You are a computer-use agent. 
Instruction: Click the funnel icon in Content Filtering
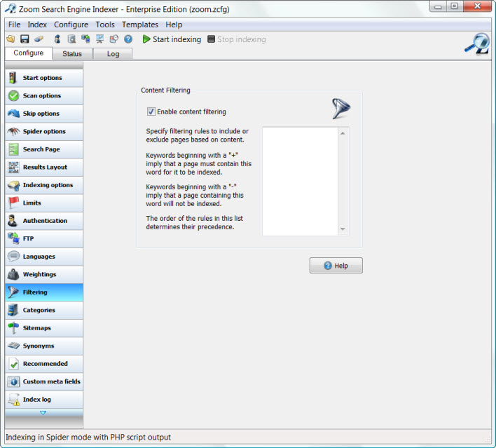(x=341, y=109)
